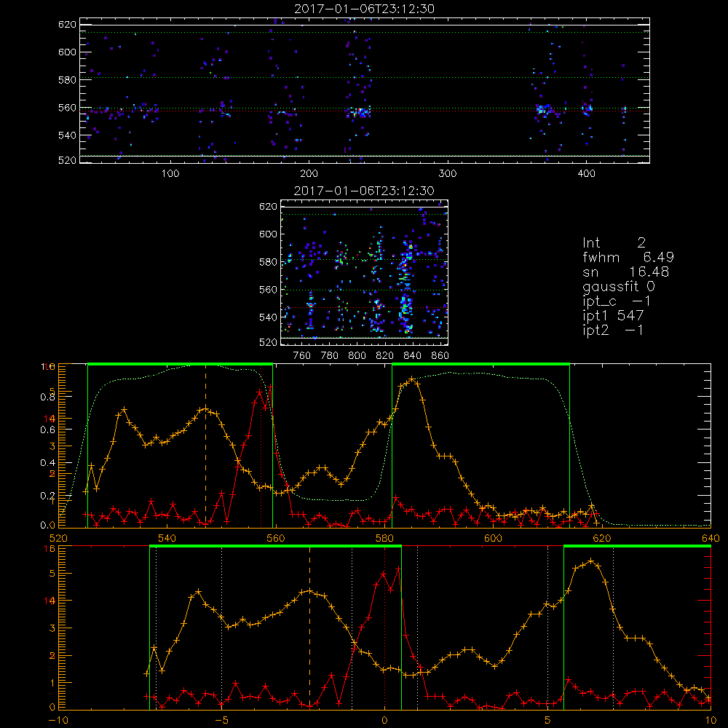Viewport: 728px width, 728px height.
Task: Click x-axis label '520' on the third plot
Action: click(58, 539)
